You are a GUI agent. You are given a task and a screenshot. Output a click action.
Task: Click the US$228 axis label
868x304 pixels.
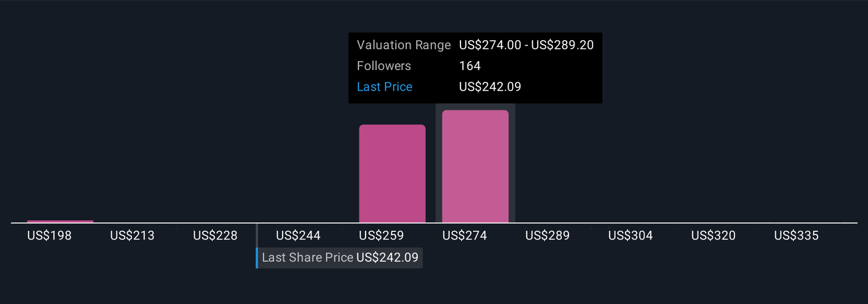(215, 236)
